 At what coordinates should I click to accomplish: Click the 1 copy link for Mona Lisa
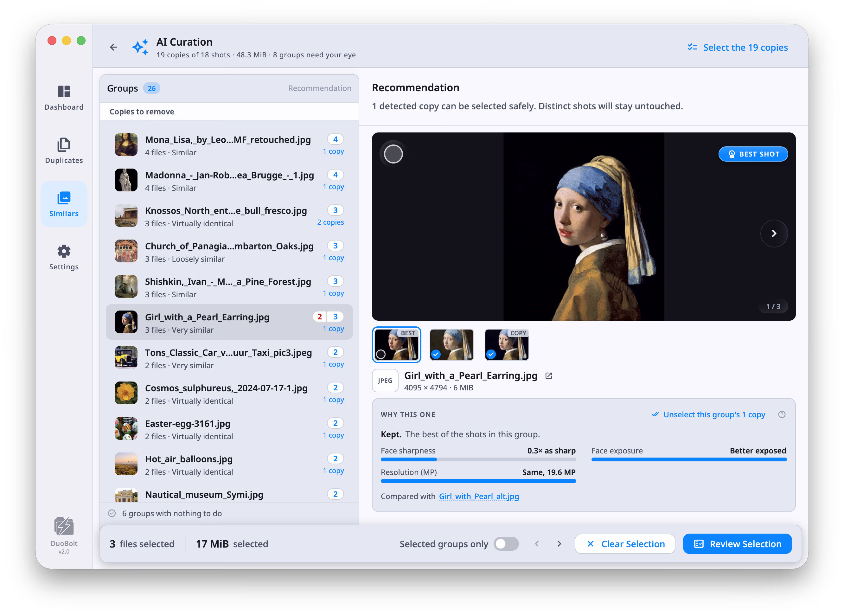click(333, 151)
